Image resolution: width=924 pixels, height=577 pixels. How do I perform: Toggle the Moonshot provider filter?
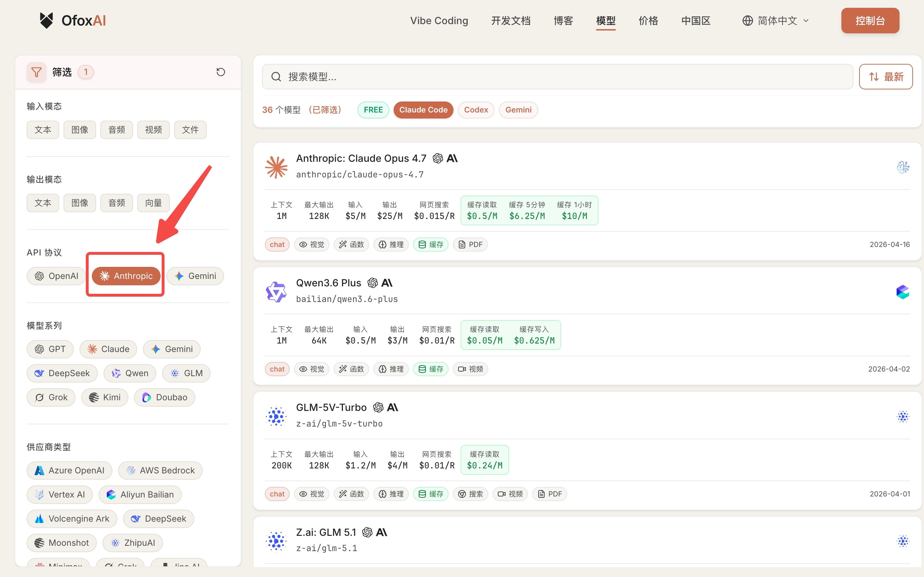[x=61, y=543]
